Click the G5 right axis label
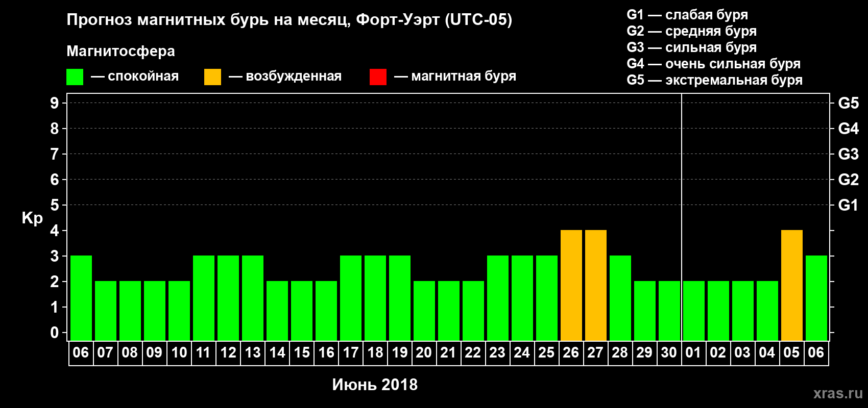 849,103
